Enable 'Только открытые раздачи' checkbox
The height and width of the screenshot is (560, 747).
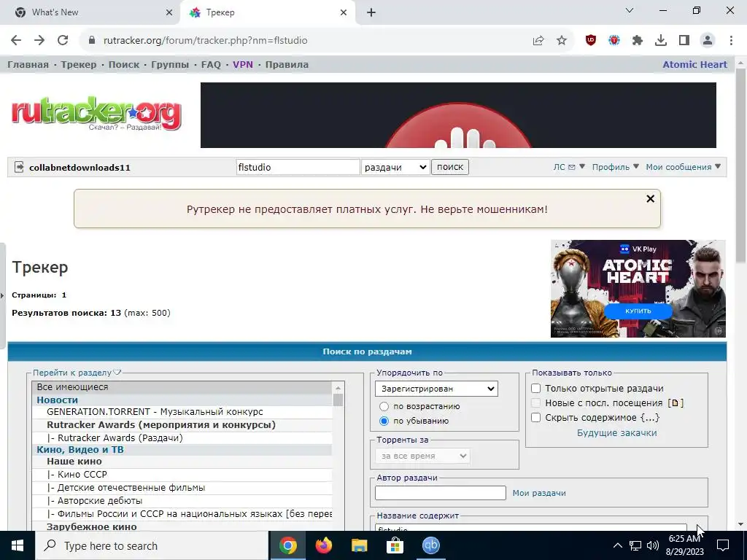tap(536, 389)
